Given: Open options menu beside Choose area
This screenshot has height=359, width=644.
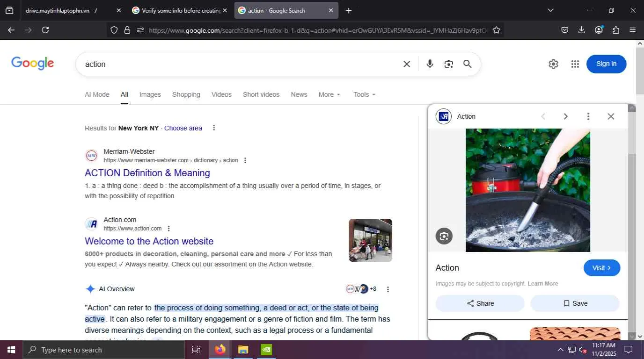Looking at the screenshot, I should coord(214,128).
